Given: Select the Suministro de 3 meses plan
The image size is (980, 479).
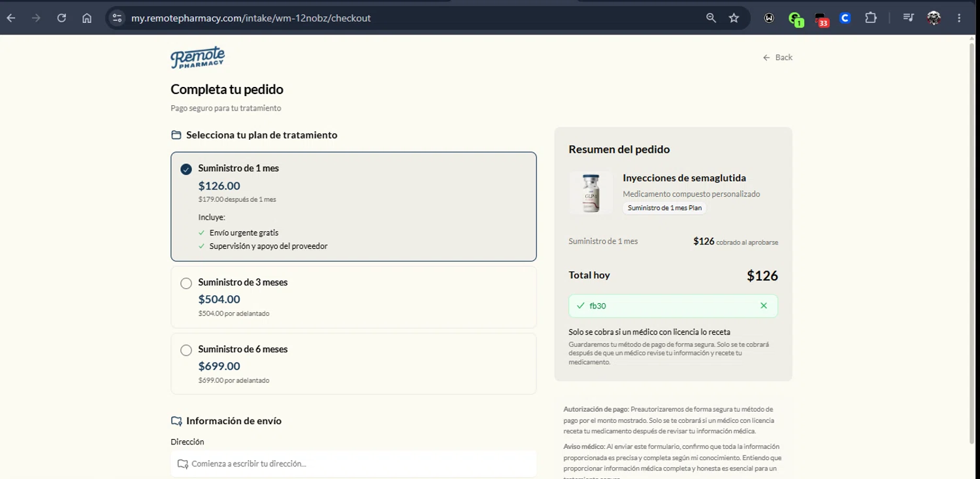Looking at the screenshot, I should 353,297.
